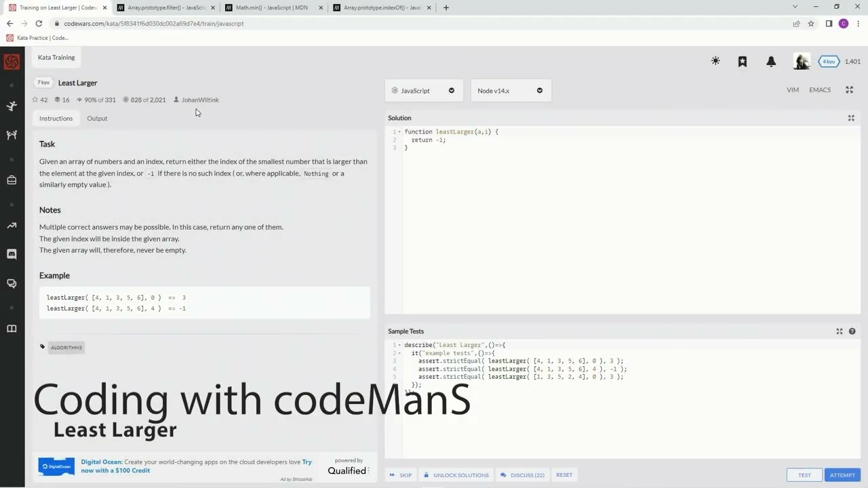Open the JavaScript language dropdown

(x=423, y=91)
